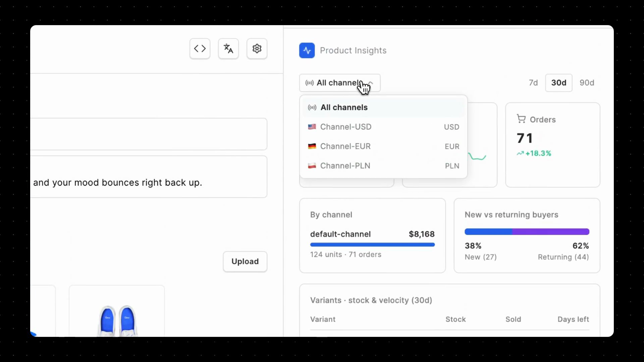Open the translate language button
The image size is (644, 362).
point(228,49)
